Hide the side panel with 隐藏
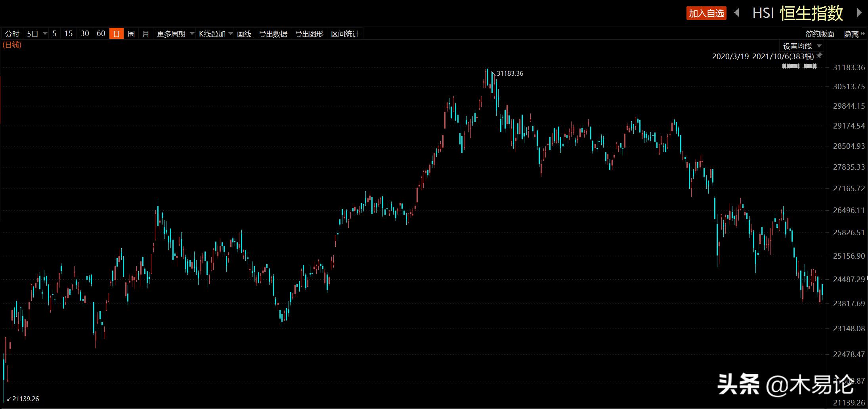 854,34
